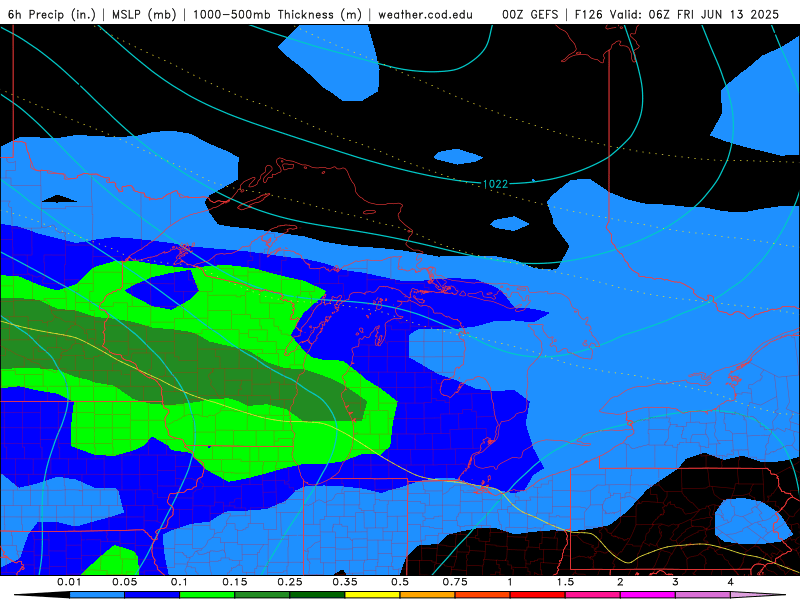Viewport: 800px width, 600px height.
Task: Click '1000-500mb Thickness (m)' header text
Action: pos(277,14)
